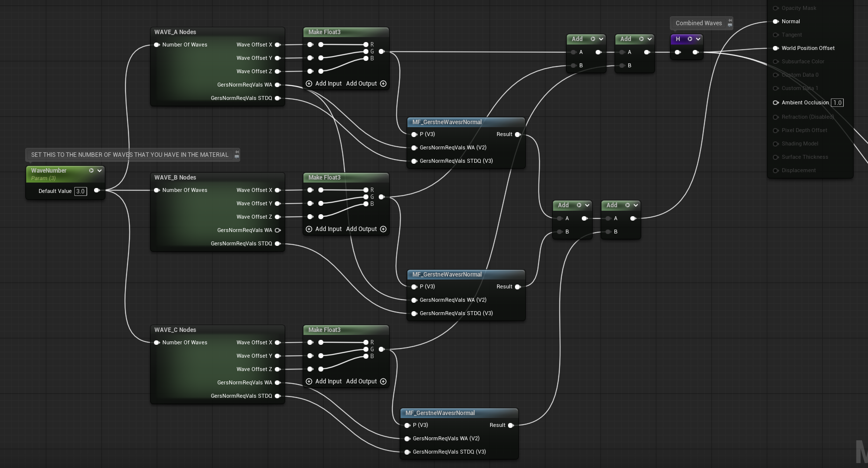Click the WaveNumber Default Value output pin

click(x=97, y=190)
